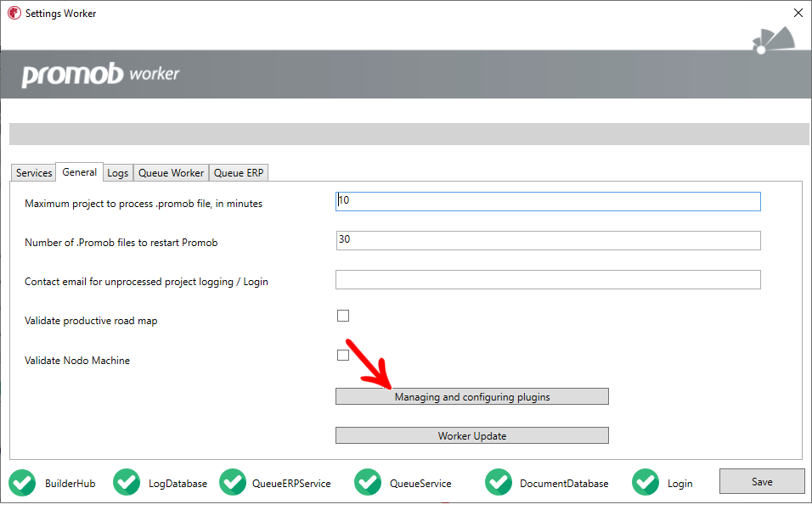Click 'Validate Nodo Machine' label

pyautogui.click(x=77, y=361)
